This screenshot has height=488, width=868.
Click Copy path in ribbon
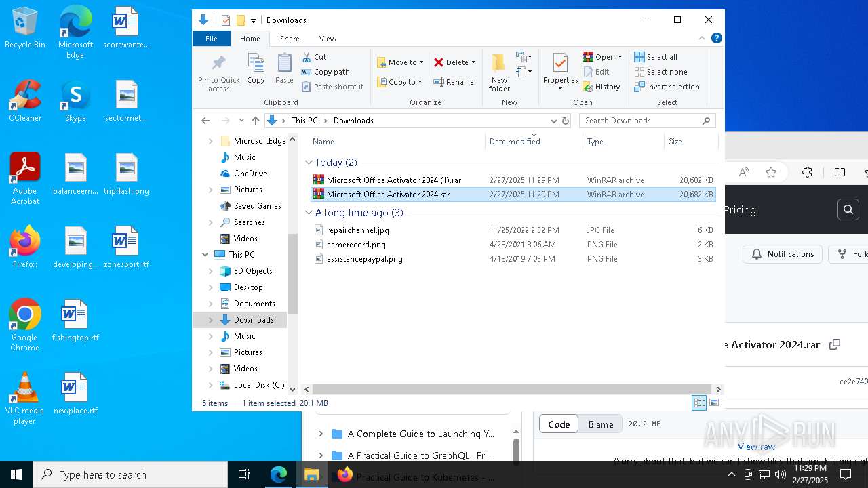pyautogui.click(x=325, y=72)
